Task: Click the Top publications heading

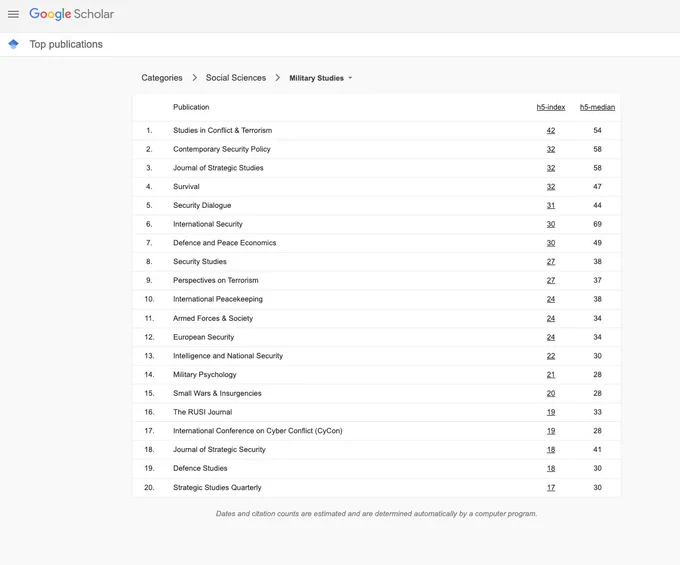Action: coord(66,44)
